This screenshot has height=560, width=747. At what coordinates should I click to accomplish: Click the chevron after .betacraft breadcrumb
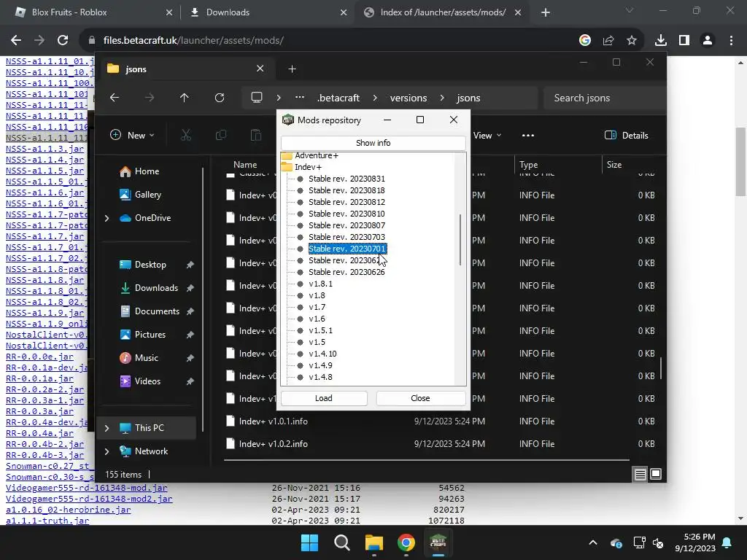coord(375,98)
